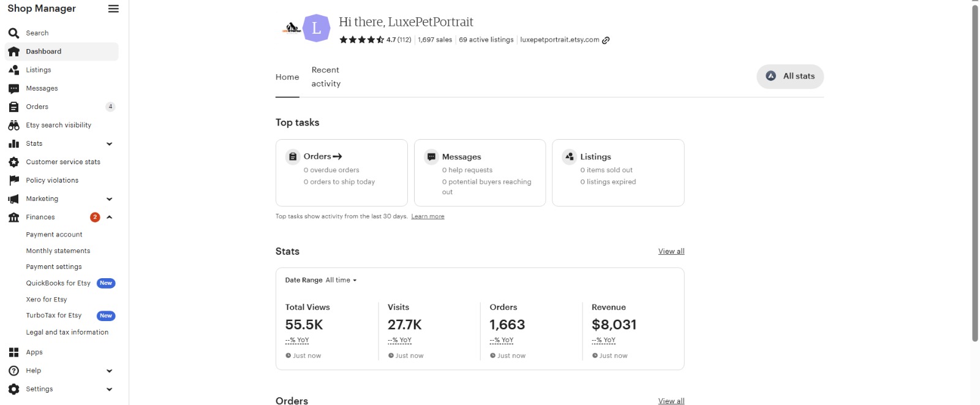The width and height of the screenshot is (980, 405).
Task: Collapse the Shop Manager hamburger menu
Action: [x=113, y=9]
